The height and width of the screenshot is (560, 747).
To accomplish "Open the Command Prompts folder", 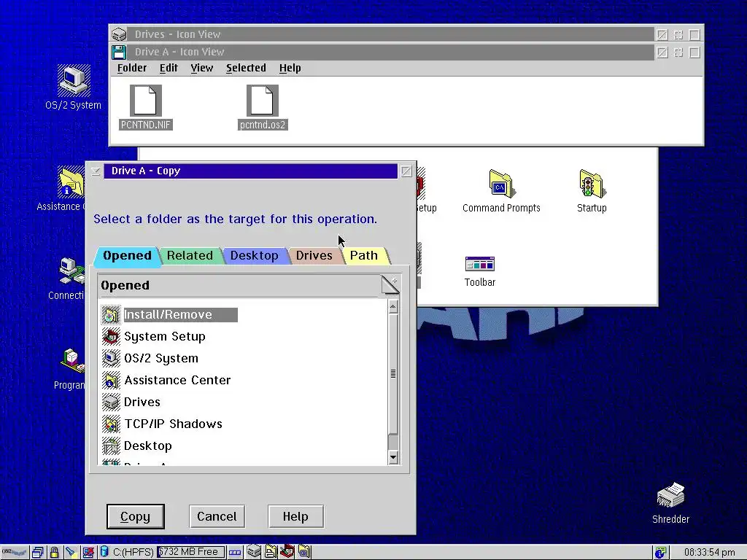I will [501, 183].
